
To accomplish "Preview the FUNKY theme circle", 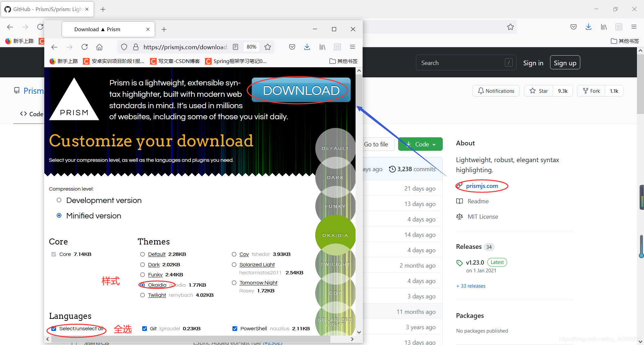I will [335, 206].
